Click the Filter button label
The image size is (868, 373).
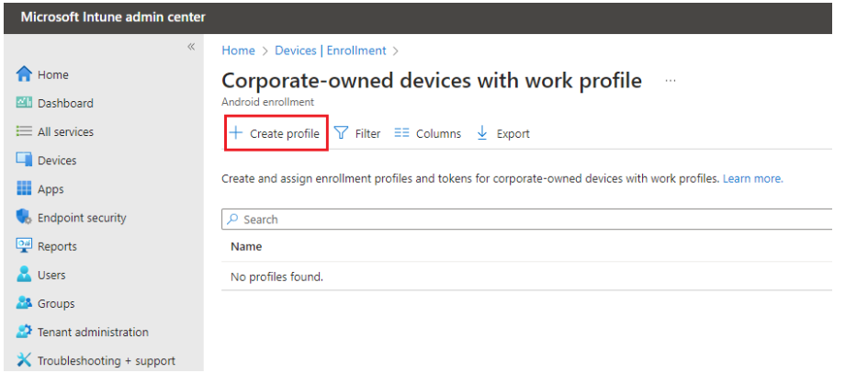pyautogui.click(x=367, y=133)
